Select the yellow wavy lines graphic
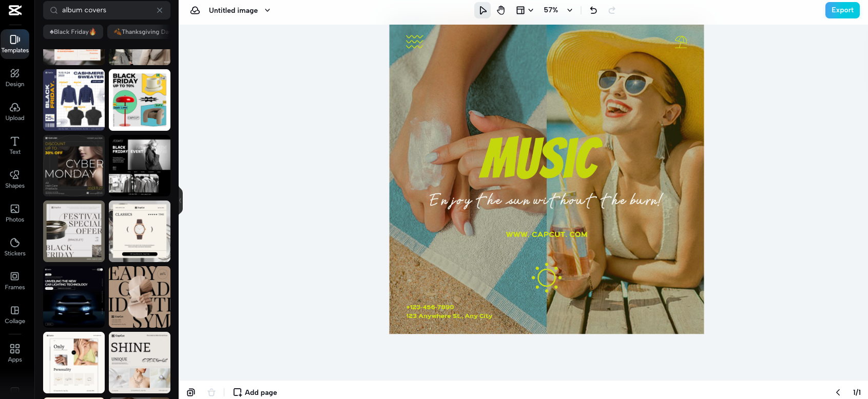The height and width of the screenshot is (399, 868). tap(414, 42)
